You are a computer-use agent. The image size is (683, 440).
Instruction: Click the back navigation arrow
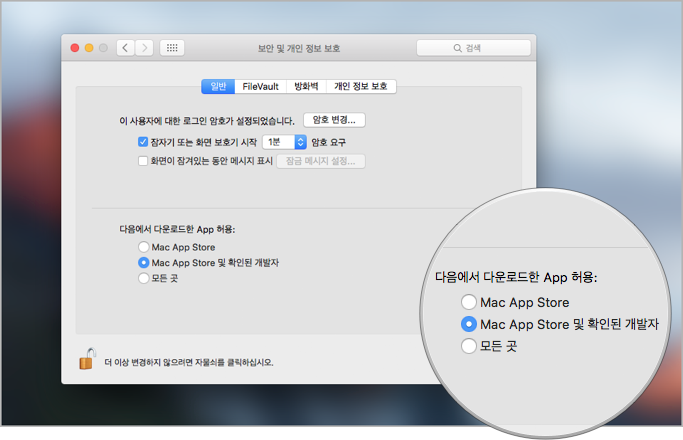[x=125, y=48]
